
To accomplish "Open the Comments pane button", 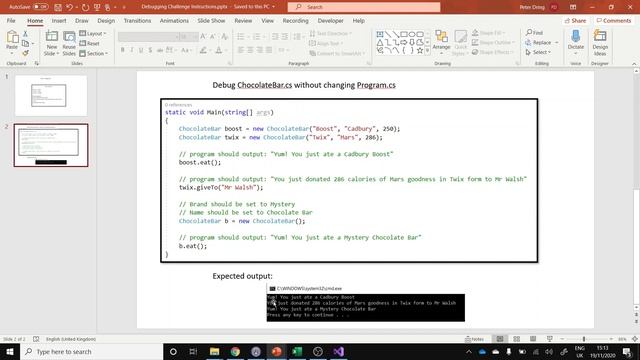I will 613,20.
